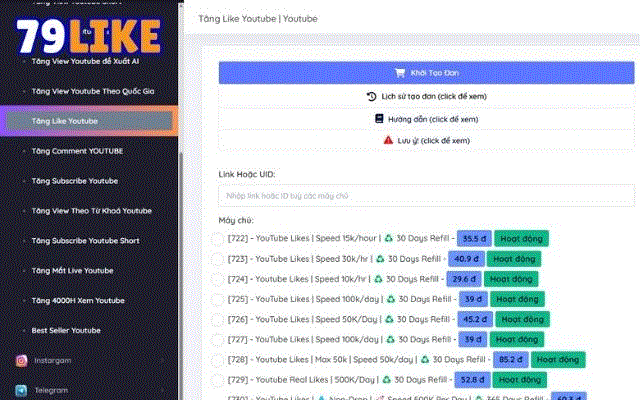This screenshot has width=640, height=400.
Task: Expand the Telegram sidebar section
Action: 89,390
